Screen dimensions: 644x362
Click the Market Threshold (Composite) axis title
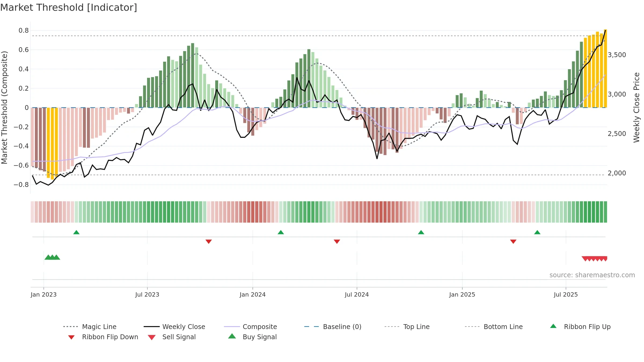point(4,107)
